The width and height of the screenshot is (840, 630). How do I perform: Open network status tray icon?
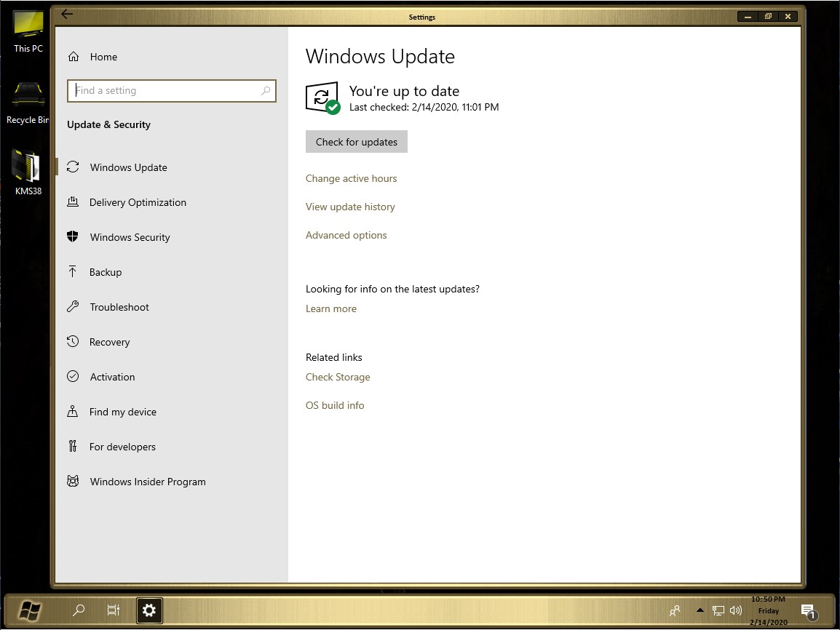718,610
